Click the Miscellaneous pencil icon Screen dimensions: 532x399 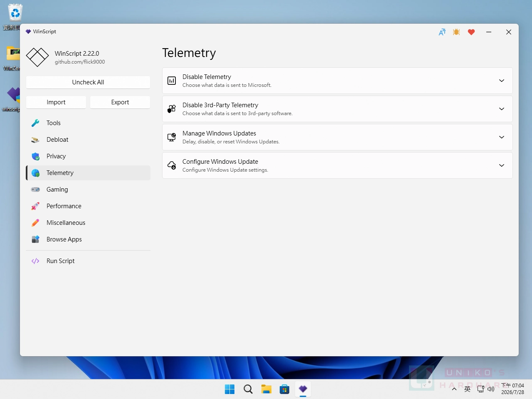click(x=35, y=223)
